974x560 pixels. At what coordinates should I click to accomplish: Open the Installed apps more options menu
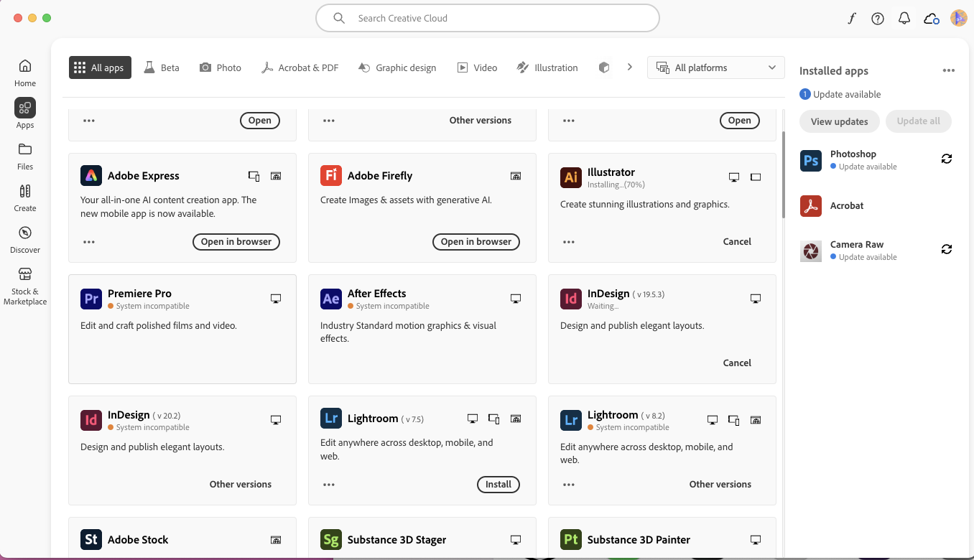point(949,70)
